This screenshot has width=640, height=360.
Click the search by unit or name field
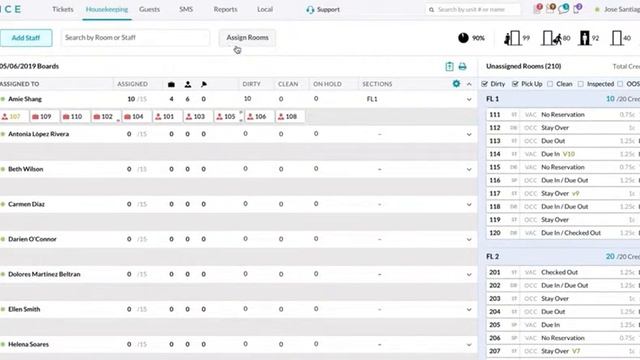coord(473,9)
